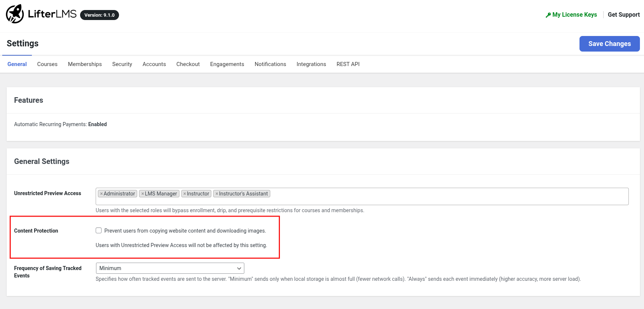The width and height of the screenshot is (644, 309).
Task: Open the Memberships settings tab
Action: point(85,64)
